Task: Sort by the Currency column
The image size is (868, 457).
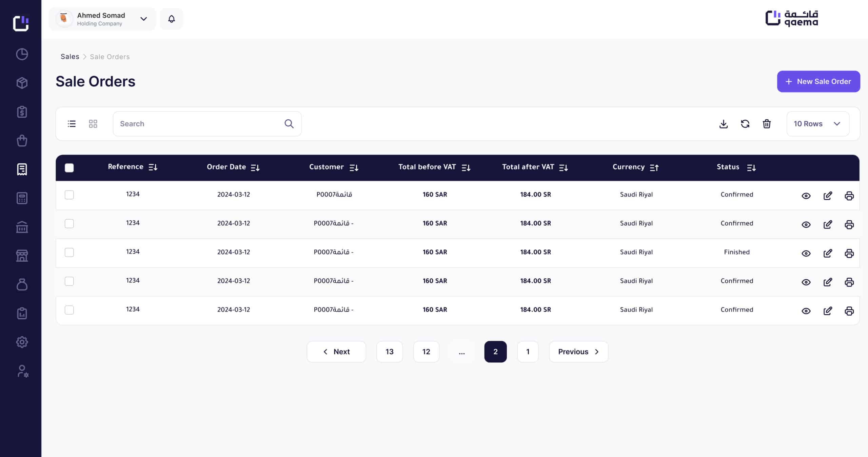Action: [x=654, y=167]
